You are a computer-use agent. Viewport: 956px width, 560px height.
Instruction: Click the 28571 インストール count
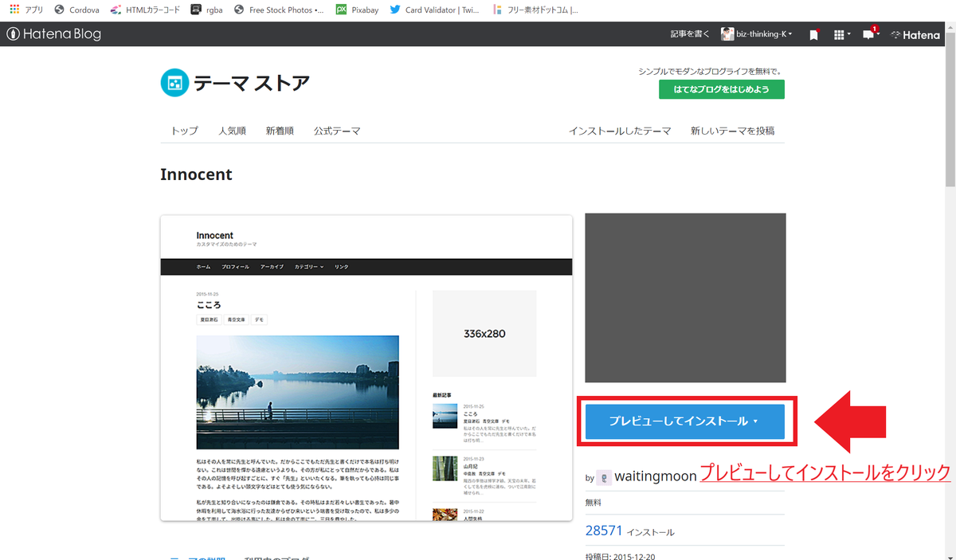tap(629, 531)
